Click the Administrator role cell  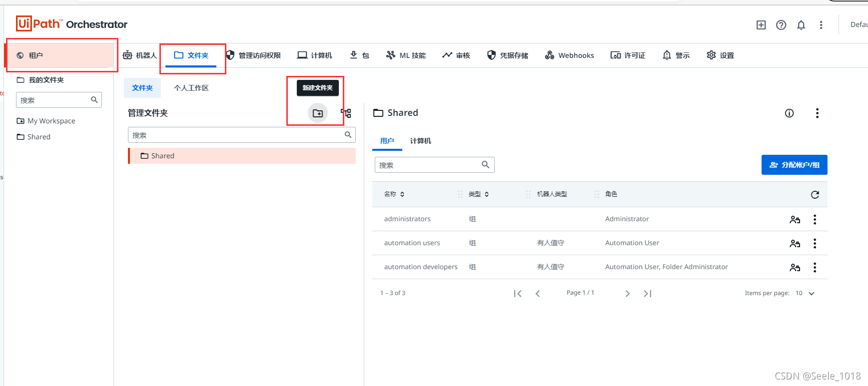coord(627,219)
